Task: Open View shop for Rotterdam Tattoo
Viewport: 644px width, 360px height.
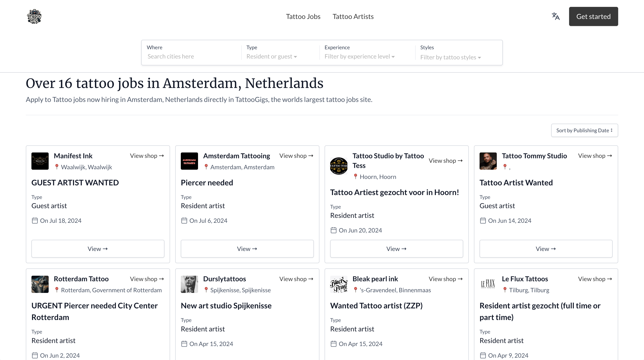Action: tap(147, 279)
